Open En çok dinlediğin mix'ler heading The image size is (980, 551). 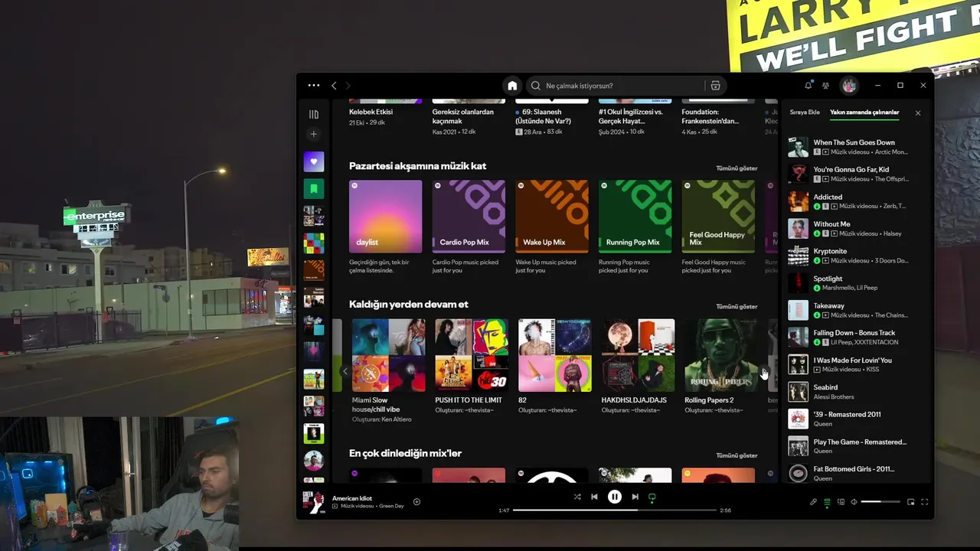[x=405, y=453]
